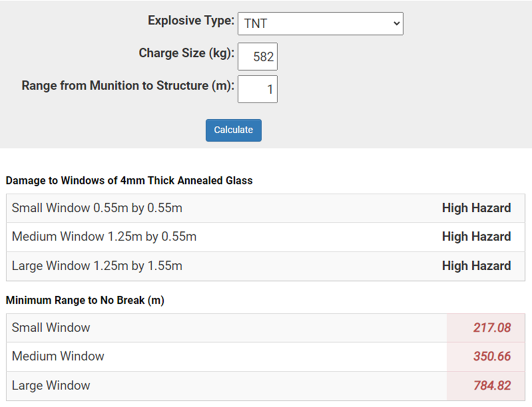Click the dropdown chevron next to TNT
Image resolution: width=532 pixels, height=407 pixels.
pos(395,23)
